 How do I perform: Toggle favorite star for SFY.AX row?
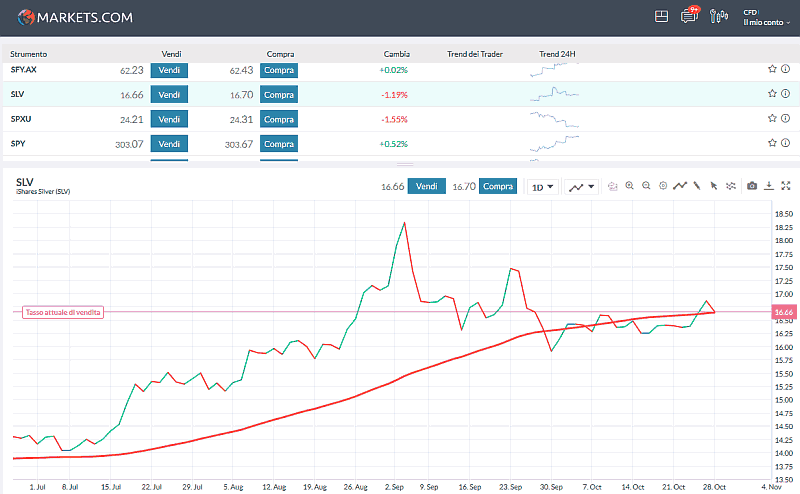click(x=772, y=70)
